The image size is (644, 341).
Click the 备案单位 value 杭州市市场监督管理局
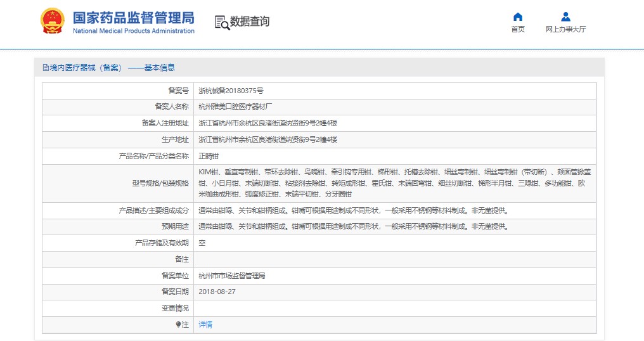point(231,276)
